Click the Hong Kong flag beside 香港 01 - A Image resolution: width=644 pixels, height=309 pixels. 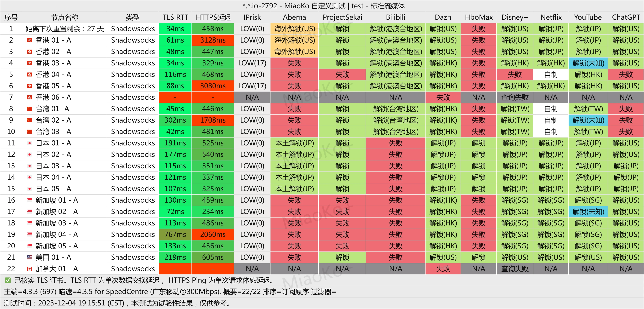tap(30, 40)
